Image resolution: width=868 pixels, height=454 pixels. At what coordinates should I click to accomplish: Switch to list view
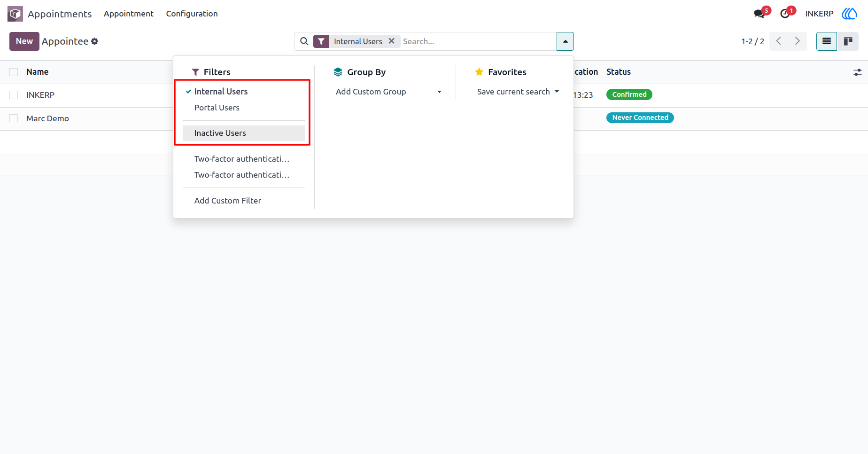(x=827, y=41)
